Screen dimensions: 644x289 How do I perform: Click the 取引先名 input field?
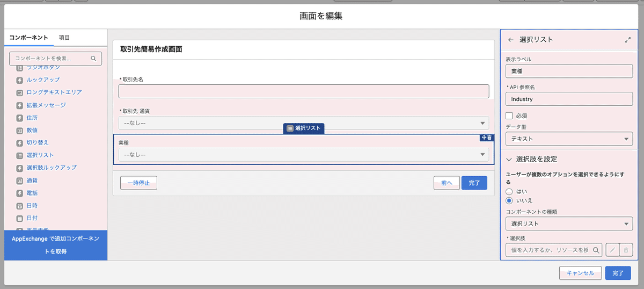[x=304, y=91]
